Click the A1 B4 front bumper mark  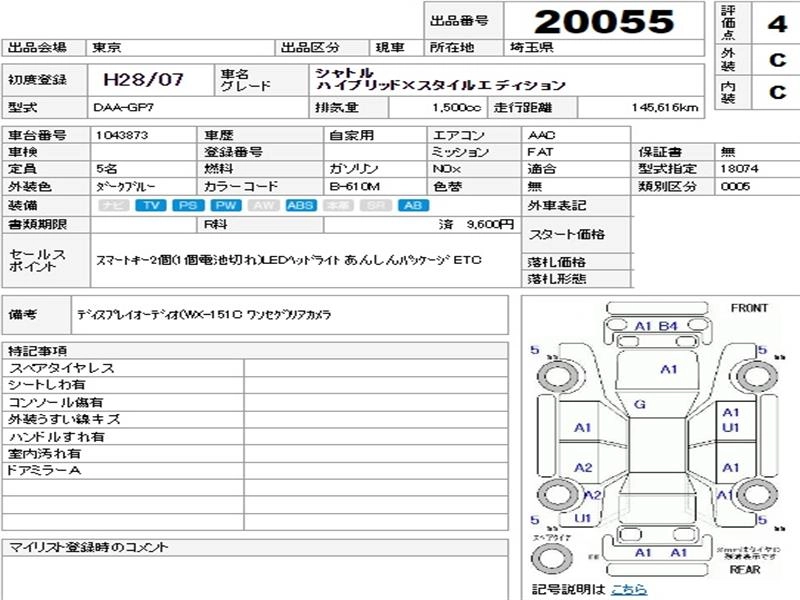click(x=656, y=326)
